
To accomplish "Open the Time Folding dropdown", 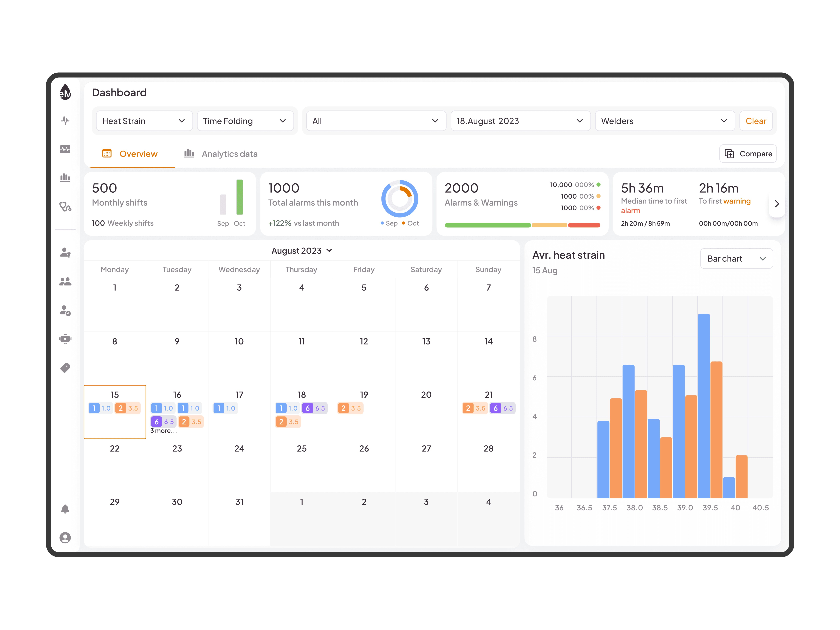I will 245,121.
